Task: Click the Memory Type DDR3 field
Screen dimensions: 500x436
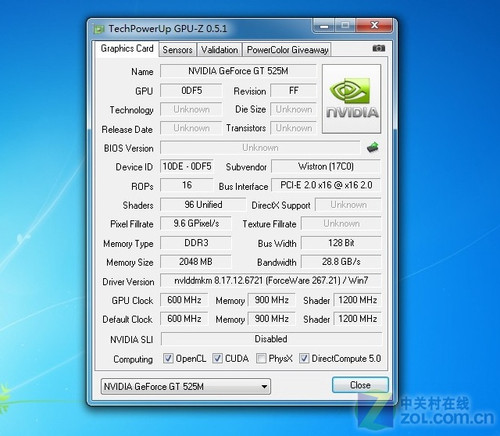Action: pyautogui.click(x=196, y=243)
